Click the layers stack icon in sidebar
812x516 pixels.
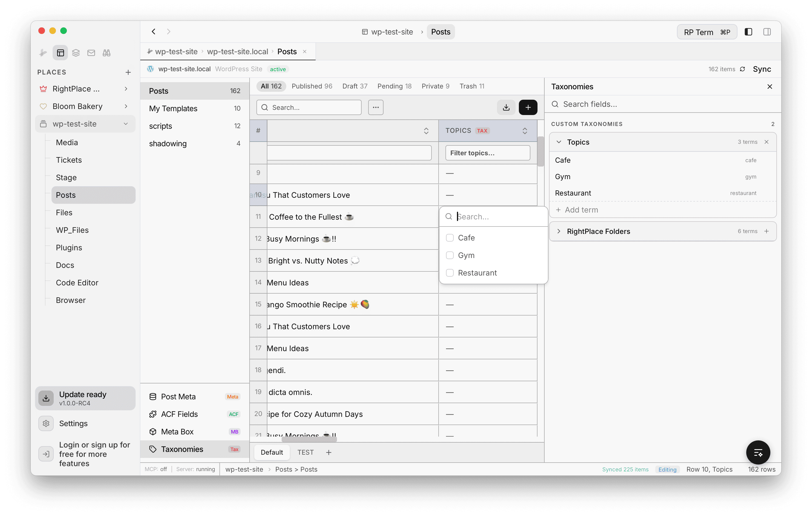[x=76, y=53]
